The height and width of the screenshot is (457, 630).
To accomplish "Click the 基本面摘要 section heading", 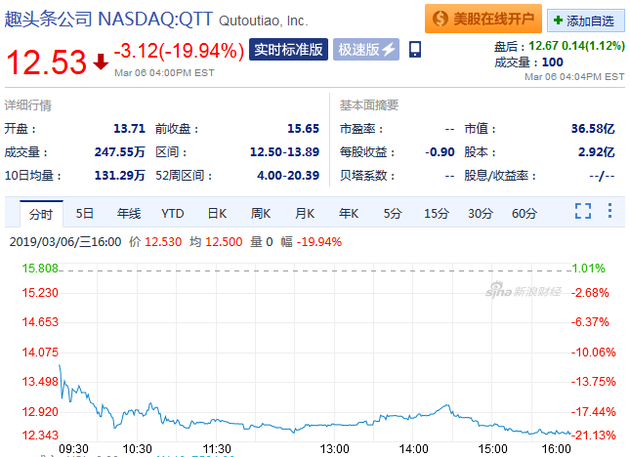I will click(x=369, y=105).
